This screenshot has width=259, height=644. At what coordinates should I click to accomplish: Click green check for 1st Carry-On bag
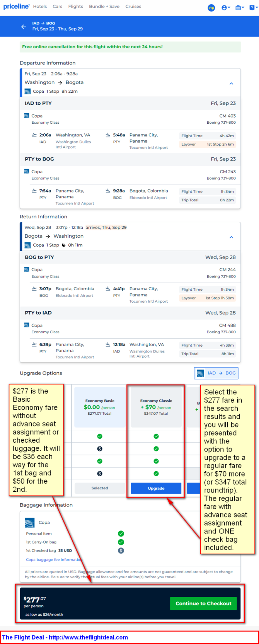(x=121, y=542)
